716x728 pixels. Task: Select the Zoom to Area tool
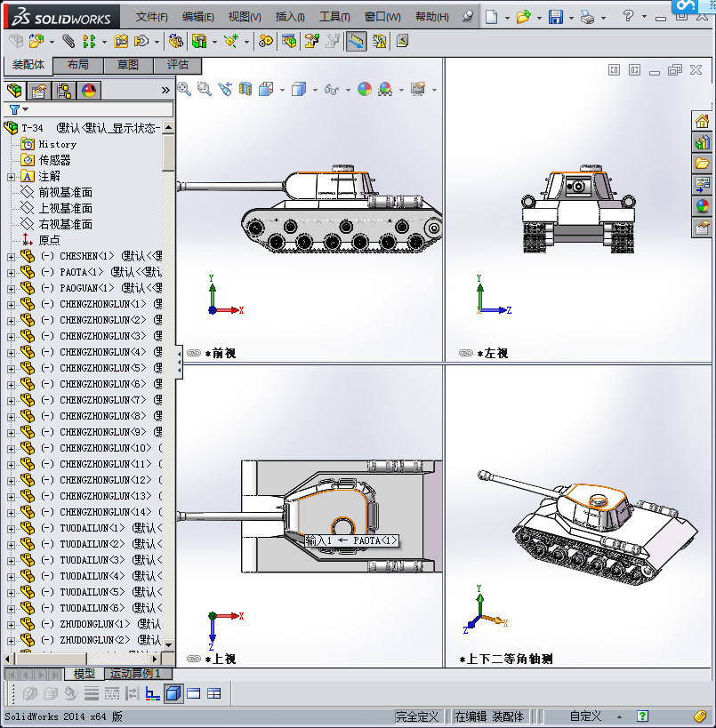(203, 90)
